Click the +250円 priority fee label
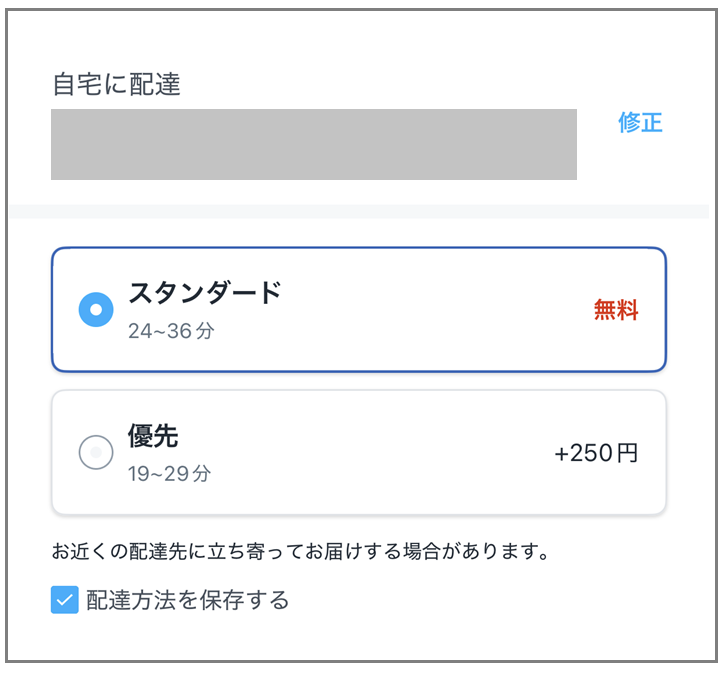The height and width of the screenshot is (673, 722). [x=595, y=454]
